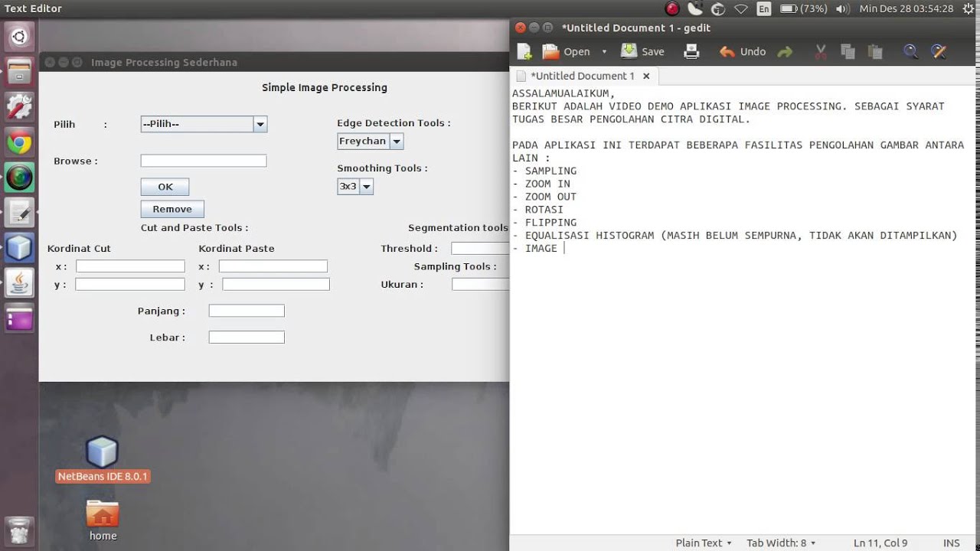Paste with the clipboard icon
Image resolution: width=980 pixels, height=551 pixels.
tap(875, 51)
